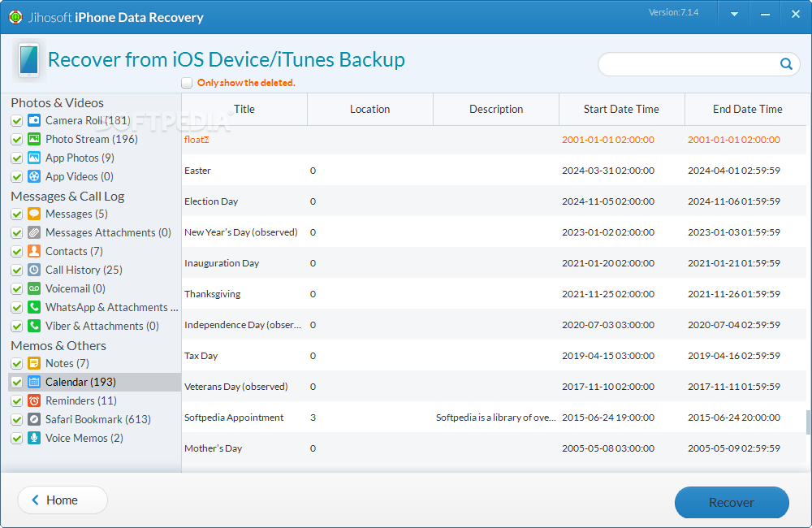The height and width of the screenshot is (528, 812).
Task: Sort by the Description column header
Action: [x=496, y=110]
